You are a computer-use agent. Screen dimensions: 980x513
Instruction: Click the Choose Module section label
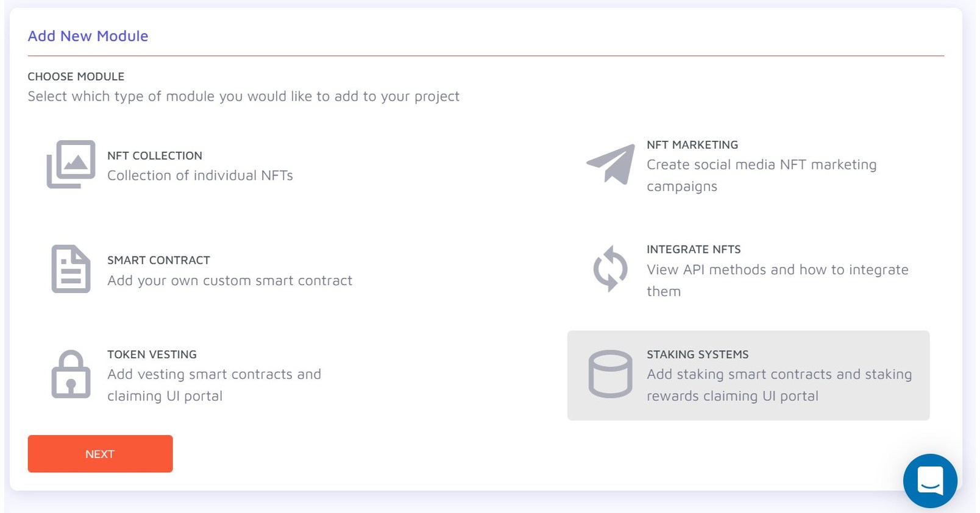75,76
